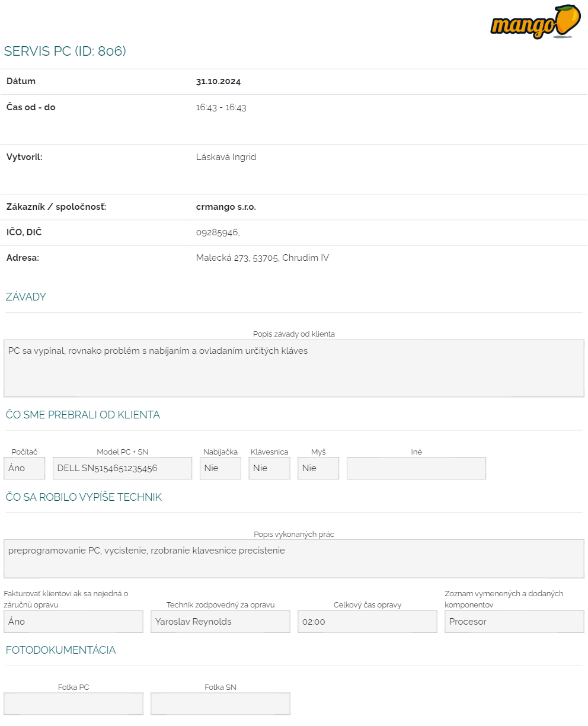This screenshot has height=726, width=588.
Task: Click the Technik zodpovedný za opravu label
Action: tap(220, 605)
